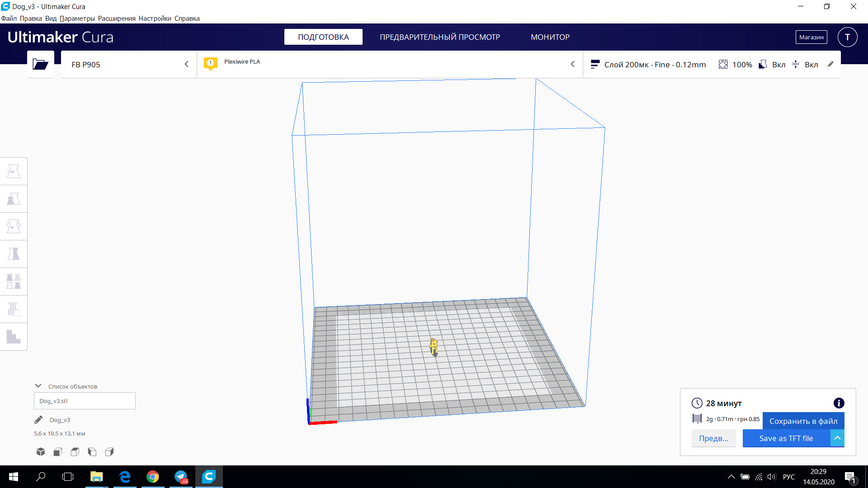
Task: Select the Scale tool in left toolbar
Action: click(14, 199)
